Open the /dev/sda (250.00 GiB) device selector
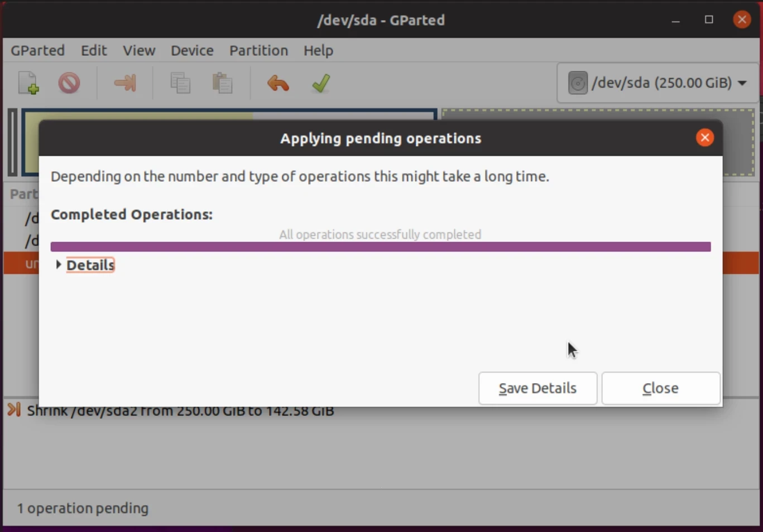 [658, 83]
